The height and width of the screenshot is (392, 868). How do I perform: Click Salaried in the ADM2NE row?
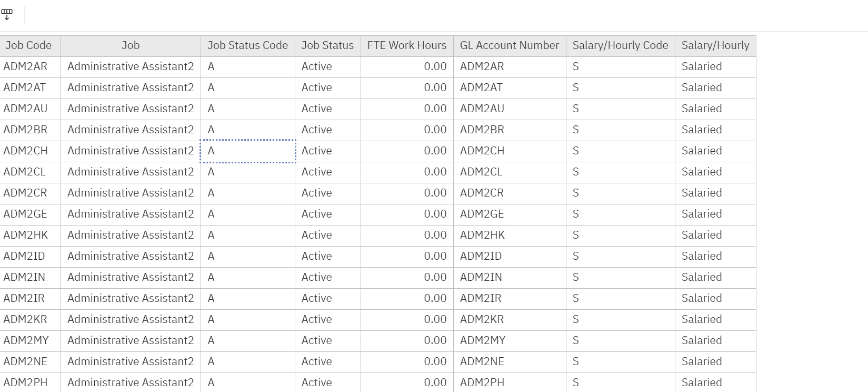click(x=715, y=362)
